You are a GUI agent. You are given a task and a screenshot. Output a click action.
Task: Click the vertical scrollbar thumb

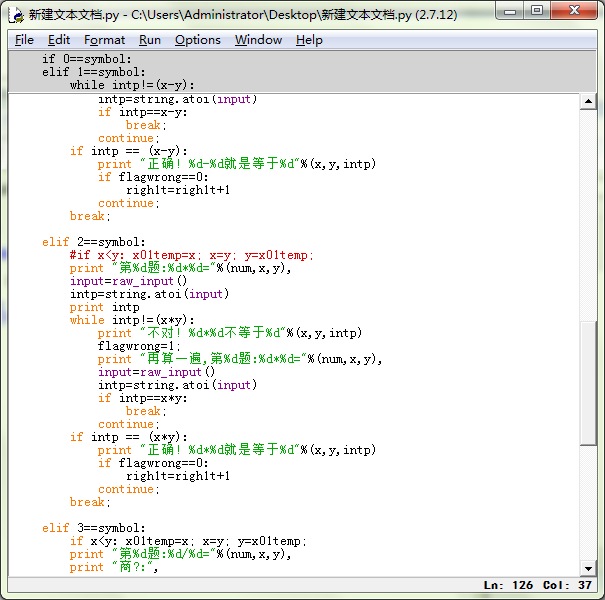pos(588,383)
